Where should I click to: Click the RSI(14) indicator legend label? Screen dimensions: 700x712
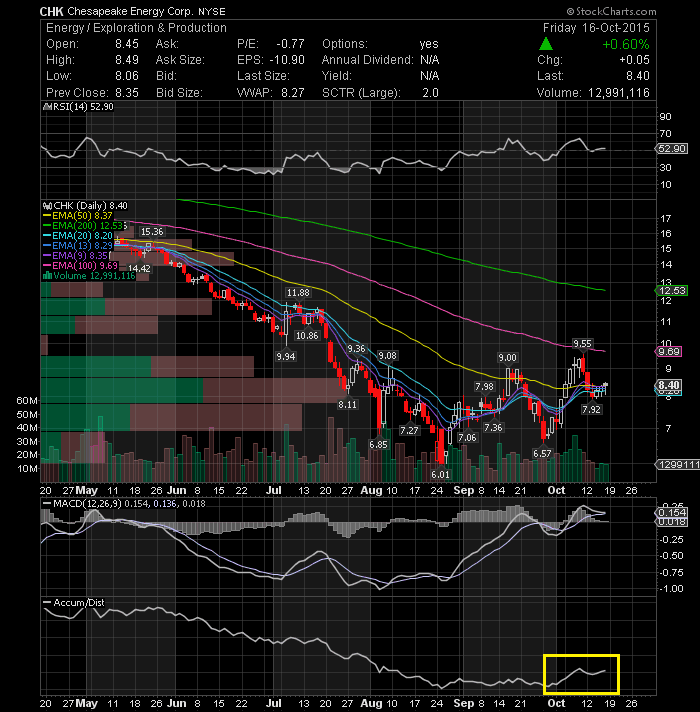78,107
